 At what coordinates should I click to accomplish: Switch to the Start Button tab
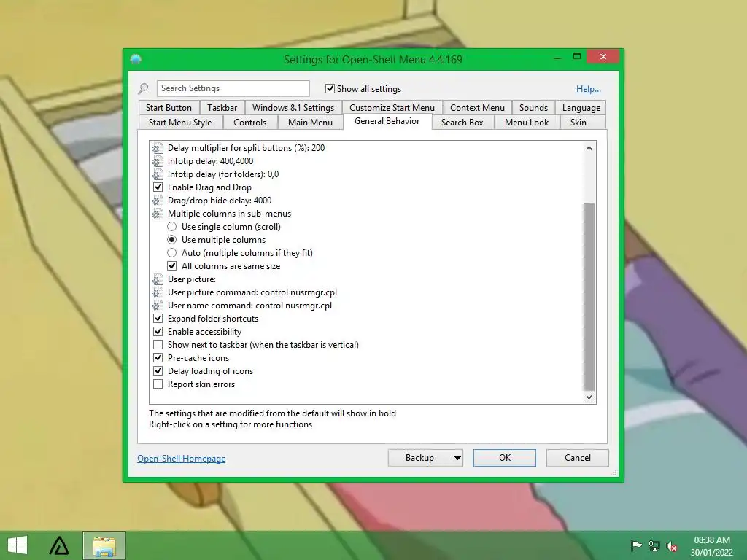tap(169, 108)
